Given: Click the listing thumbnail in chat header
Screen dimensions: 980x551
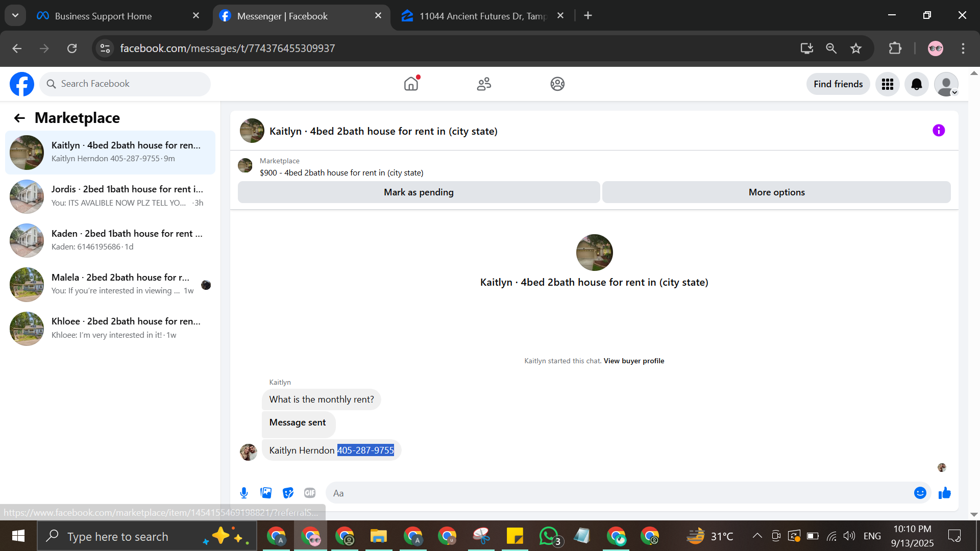Looking at the screenshot, I should coord(252,131).
